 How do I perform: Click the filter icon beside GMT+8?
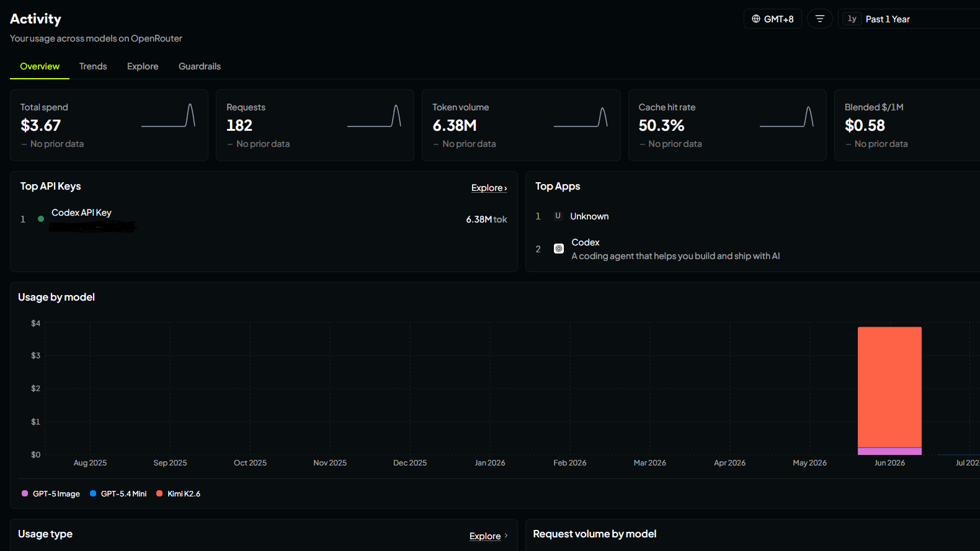point(819,19)
